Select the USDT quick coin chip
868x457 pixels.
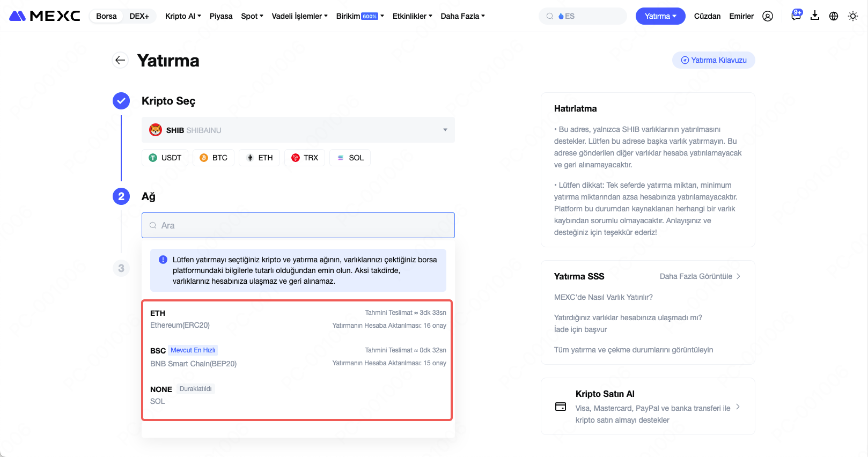pos(165,158)
